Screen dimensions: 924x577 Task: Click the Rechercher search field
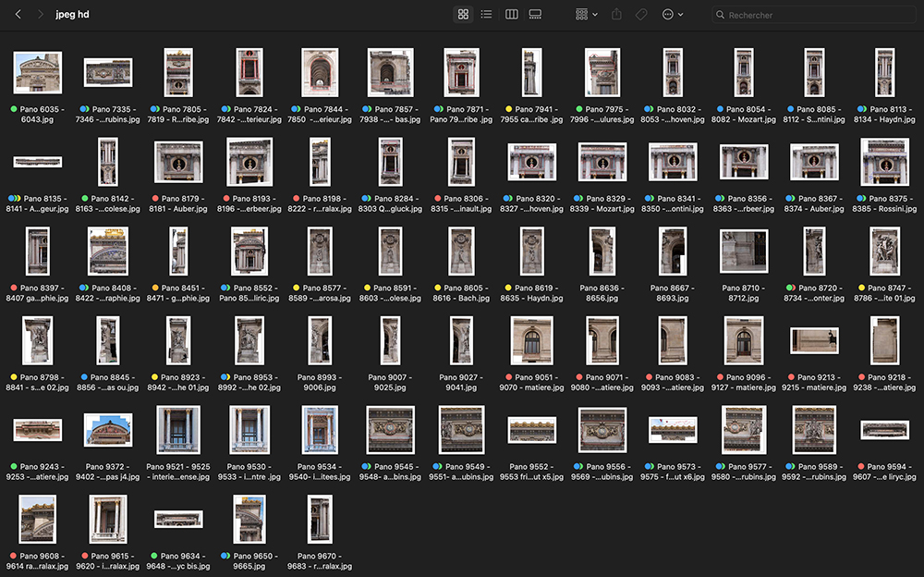click(813, 15)
